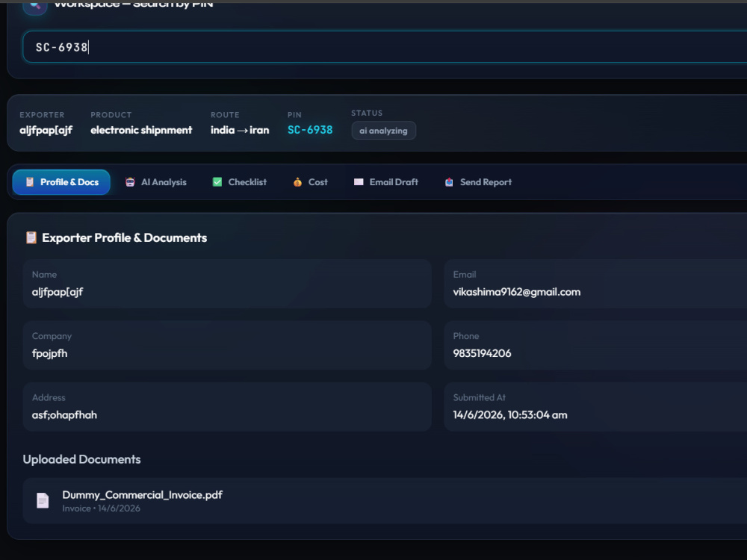The image size is (747, 560).
Task: Open the Email Draft tab
Action: click(386, 182)
